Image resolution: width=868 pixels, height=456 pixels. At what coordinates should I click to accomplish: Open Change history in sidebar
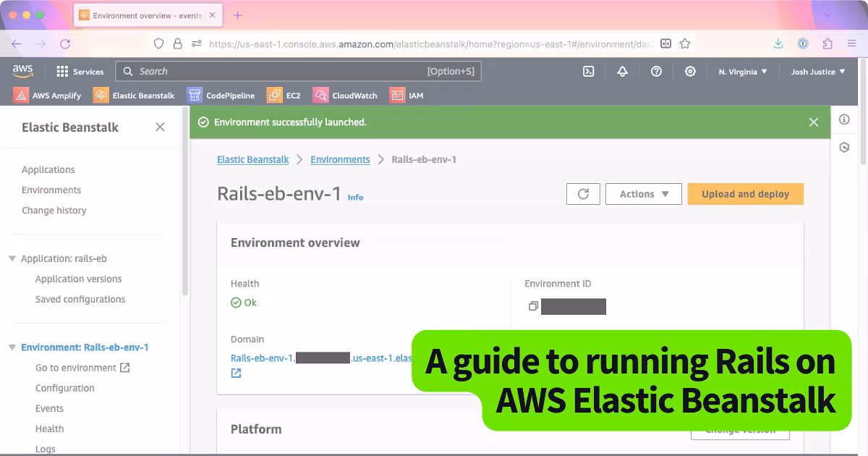(x=54, y=210)
